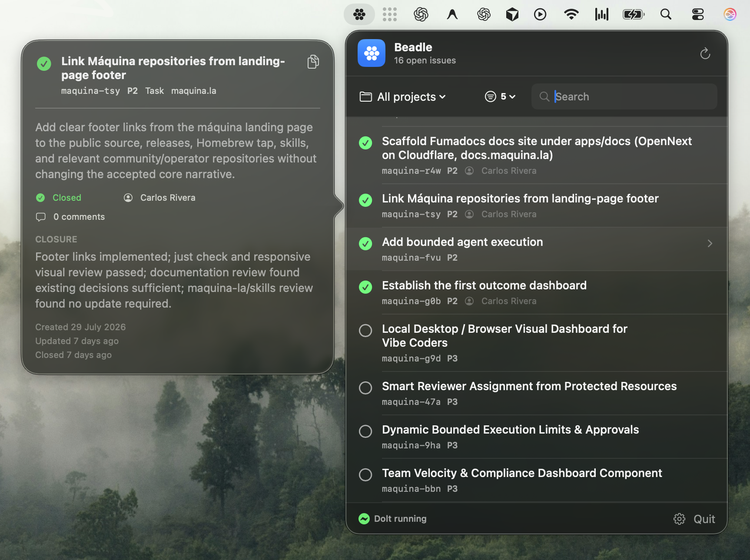Click the Dolt running status text

pos(400,519)
